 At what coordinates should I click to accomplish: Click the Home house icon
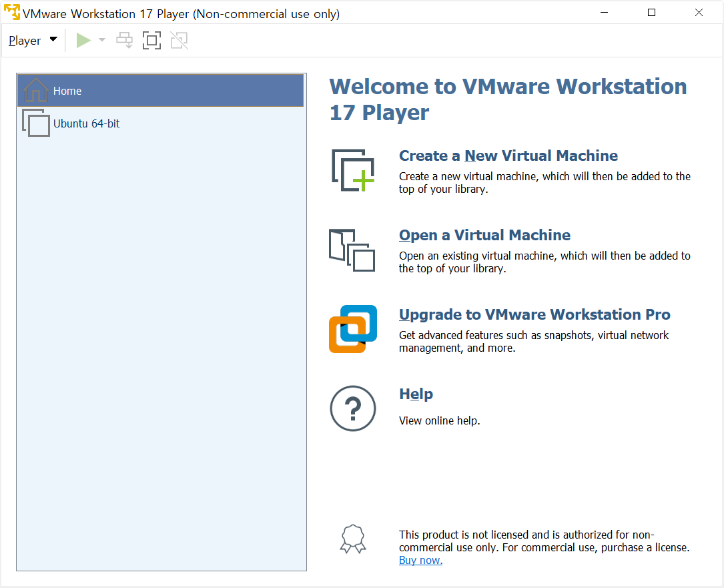pyautogui.click(x=36, y=89)
